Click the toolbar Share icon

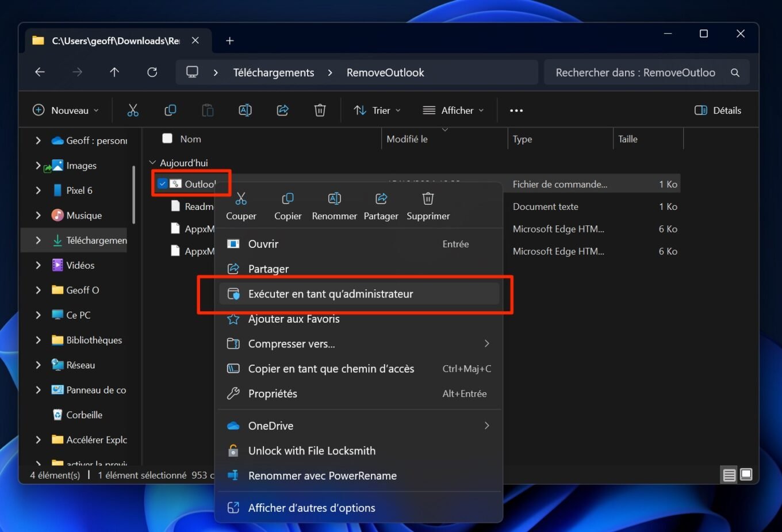tap(282, 110)
